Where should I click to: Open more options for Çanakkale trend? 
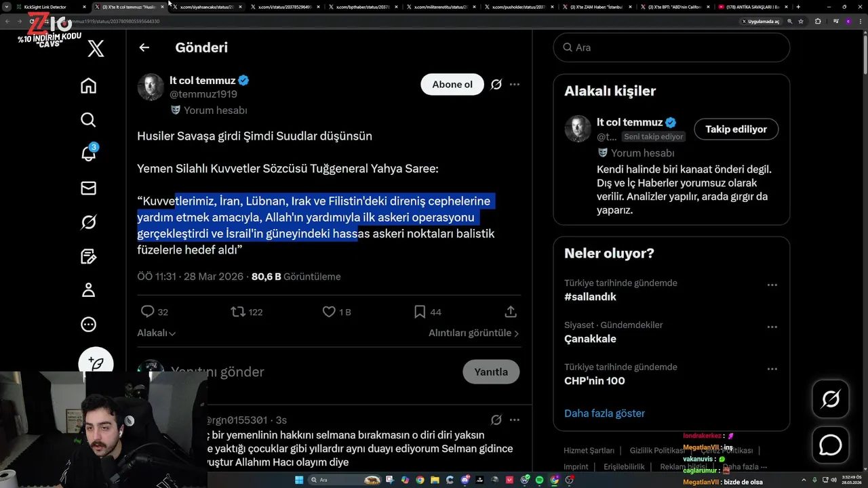point(772,327)
